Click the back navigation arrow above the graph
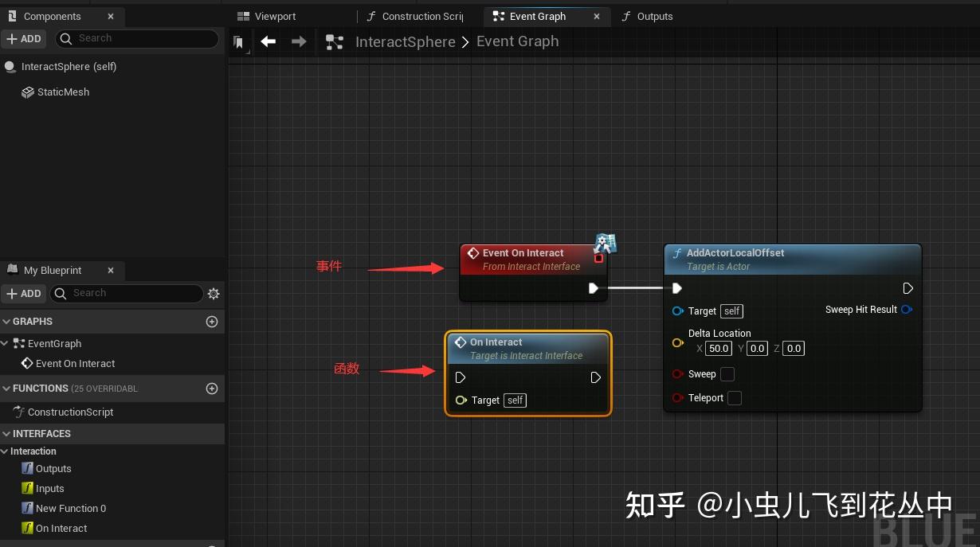Screen dimensions: 980x547 click(269, 41)
